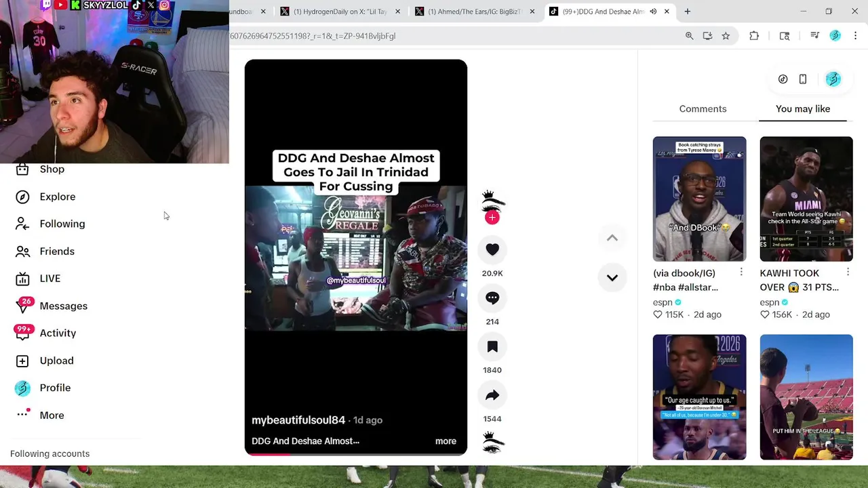
Task: Open 'PUT HIM IN THE LEAGUE' thumbnail
Action: 806,397
